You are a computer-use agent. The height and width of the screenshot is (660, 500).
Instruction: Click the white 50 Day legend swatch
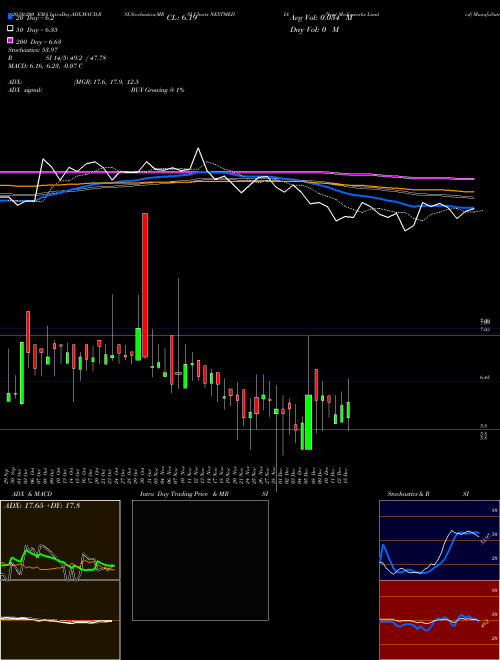coord(11,30)
